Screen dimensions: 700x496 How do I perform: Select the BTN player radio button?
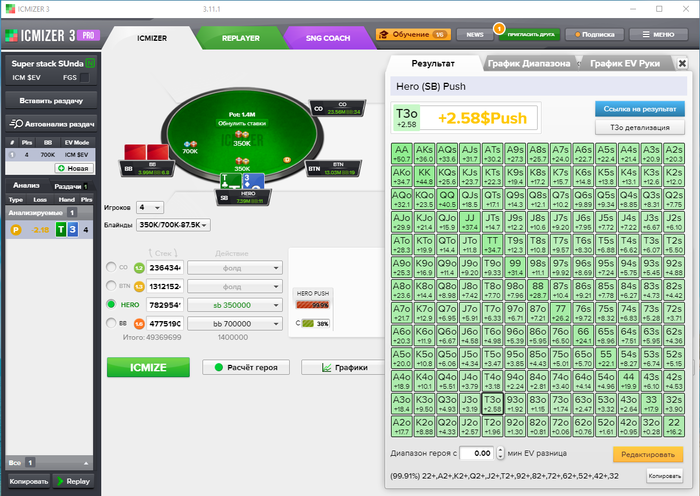[111, 285]
